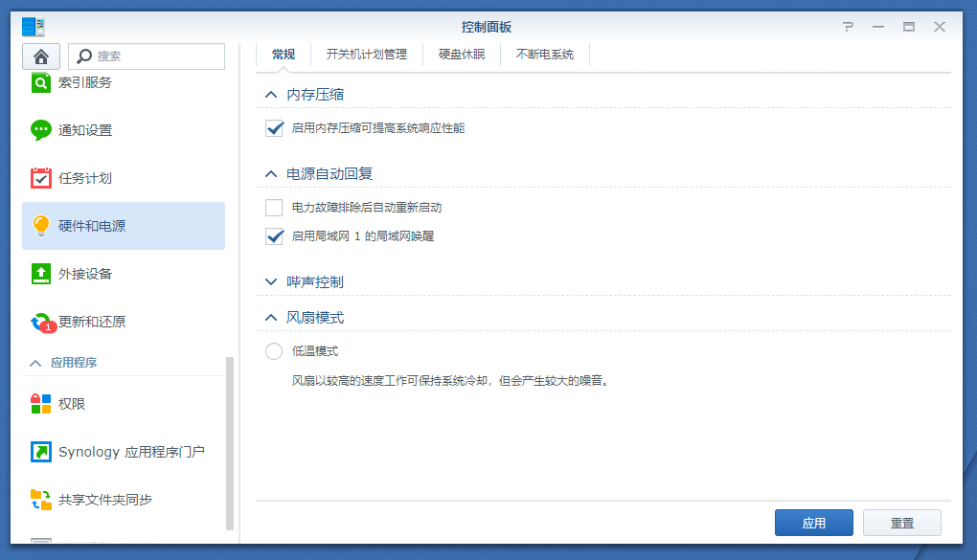
Task: Uncheck 启用局域网 1 的局域网唤醒
Action: click(275, 236)
